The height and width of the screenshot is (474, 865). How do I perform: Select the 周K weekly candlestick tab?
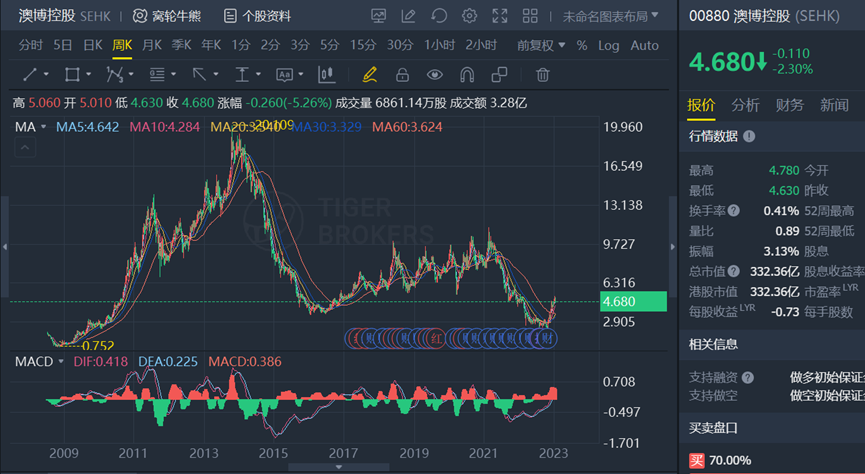(122, 45)
